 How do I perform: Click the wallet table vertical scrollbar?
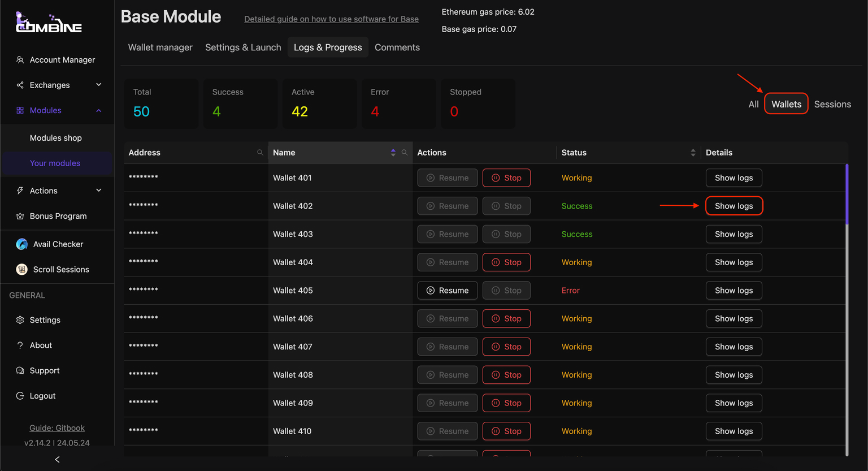[847, 194]
